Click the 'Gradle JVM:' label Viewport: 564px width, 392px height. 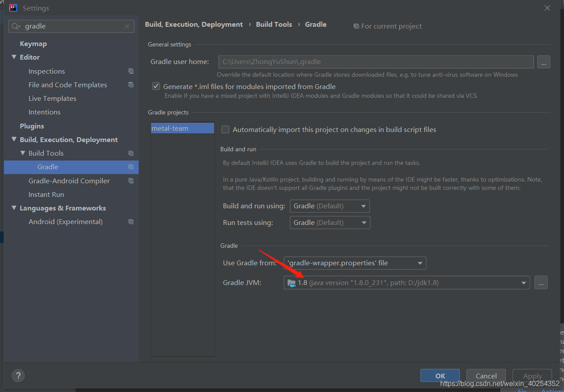(x=242, y=283)
